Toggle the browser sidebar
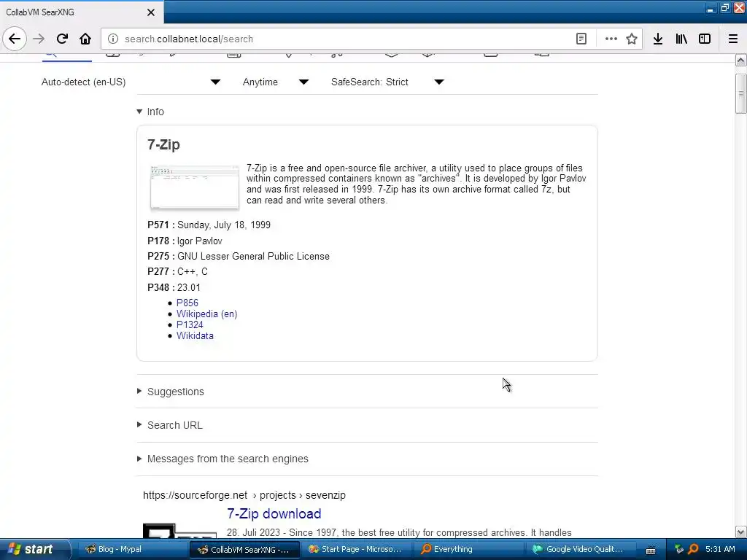This screenshot has width=747, height=560. [x=705, y=39]
